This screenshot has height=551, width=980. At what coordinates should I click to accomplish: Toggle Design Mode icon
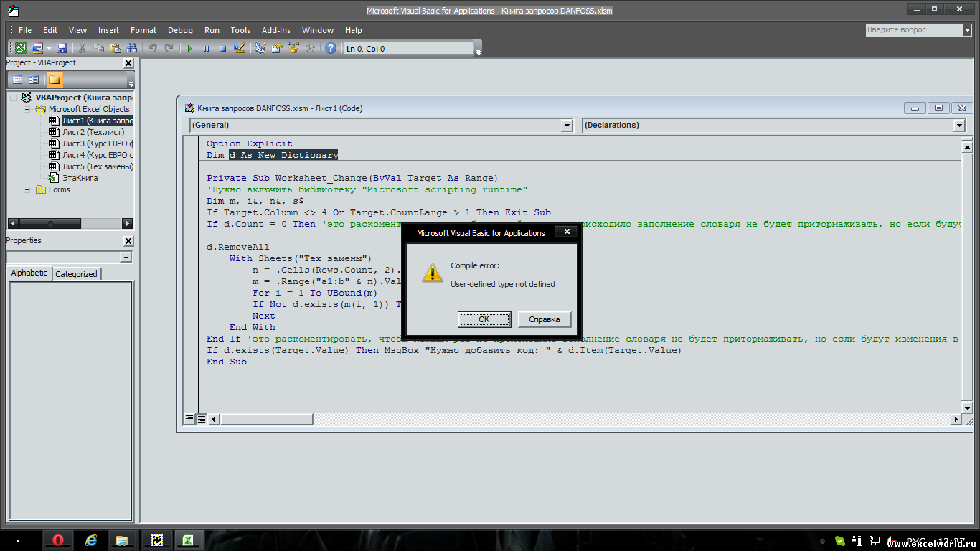tap(240, 48)
